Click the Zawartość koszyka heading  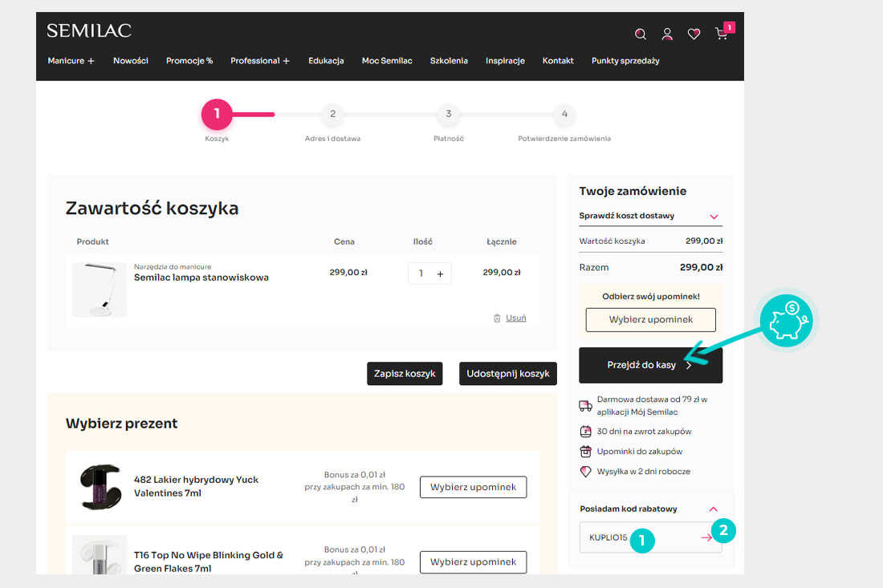152,209
